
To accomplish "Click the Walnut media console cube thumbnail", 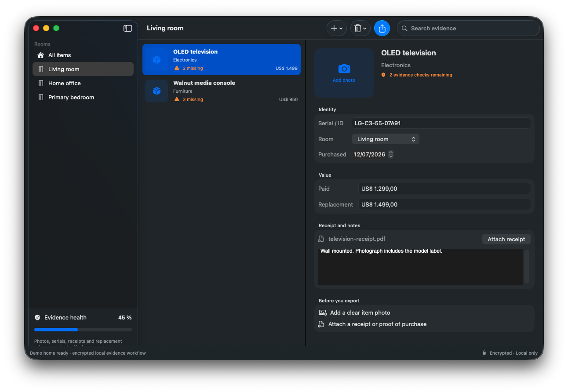I will coord(157,91).
